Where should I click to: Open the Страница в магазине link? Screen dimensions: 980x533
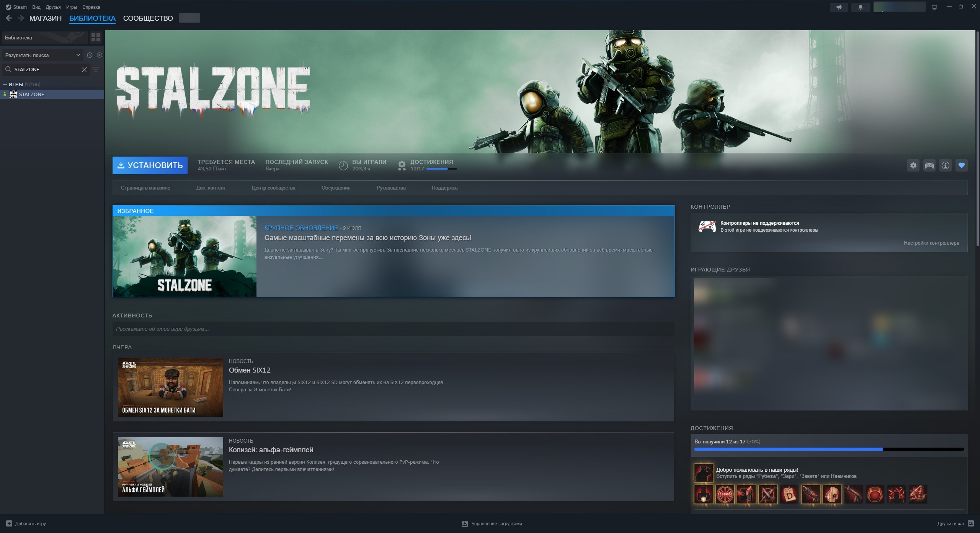(x=145, y=188)
